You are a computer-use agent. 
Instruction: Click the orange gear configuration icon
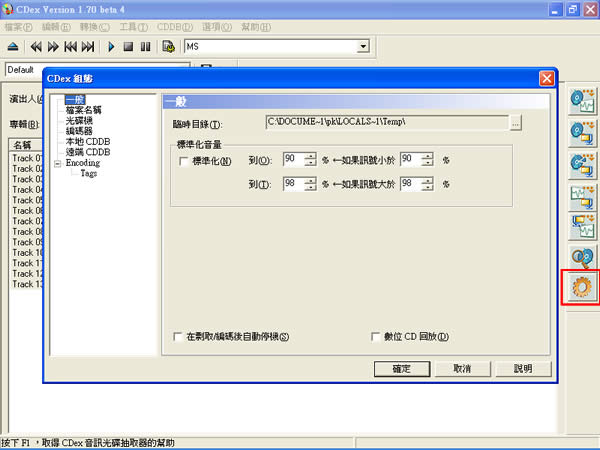pyautogui.click(x=582, y=287)
